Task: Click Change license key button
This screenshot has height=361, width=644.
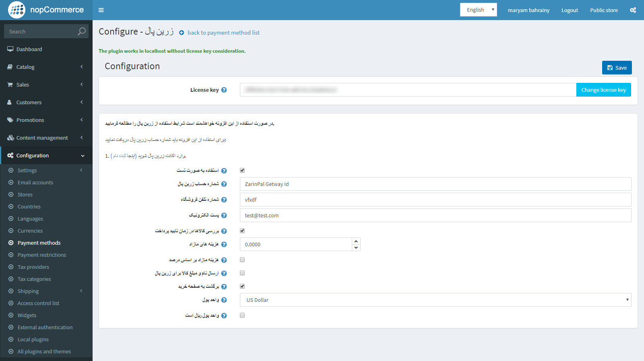Action: (603, 90)
